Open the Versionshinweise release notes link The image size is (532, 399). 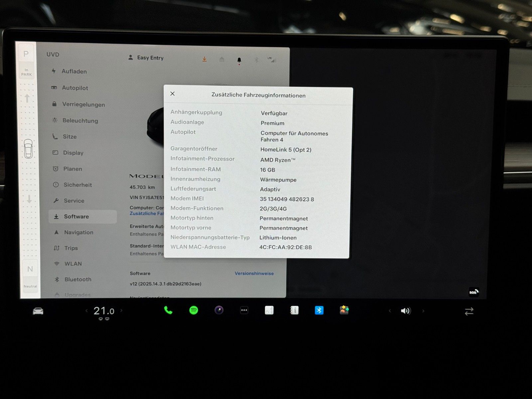pyautogui.click(x=254, y=273)
